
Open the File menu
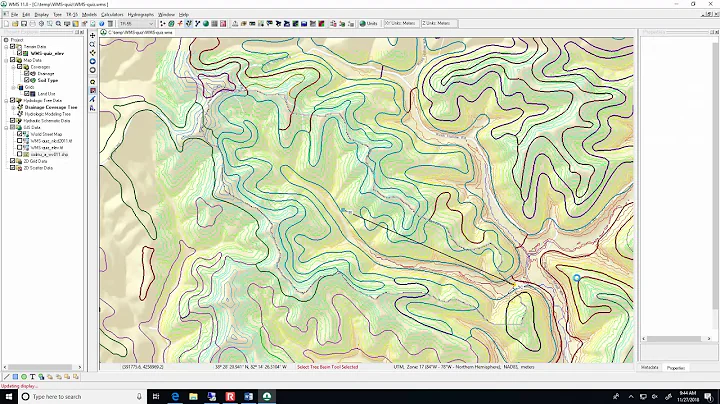[x=14, y=15]
